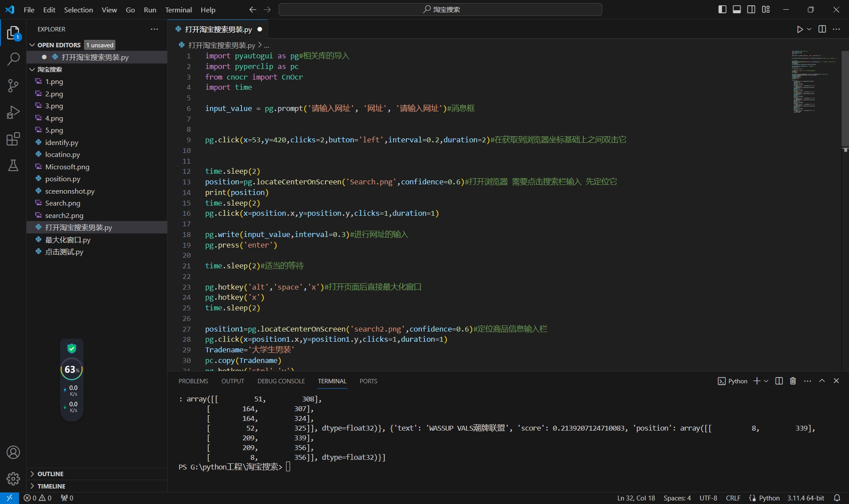The height and width of the screenshot is (504, 849).
Task: Open the launch profile dropdown arrow
Action: pyautogui.click(x=766, y=381)
